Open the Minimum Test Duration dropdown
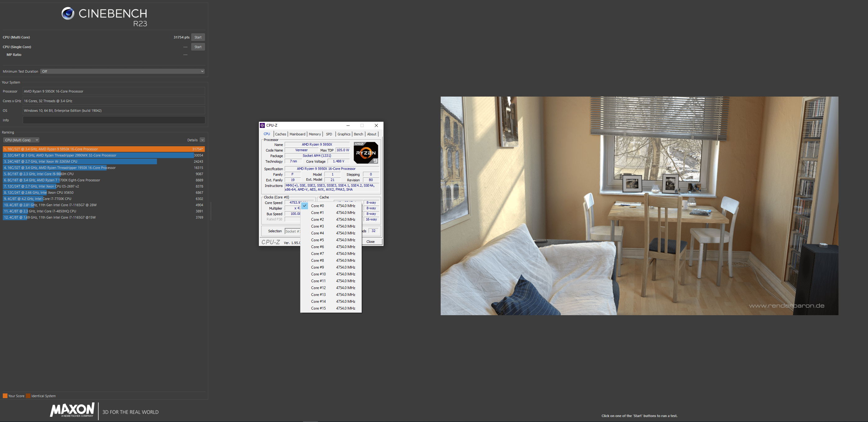868x422 pixels. [123, 71]
